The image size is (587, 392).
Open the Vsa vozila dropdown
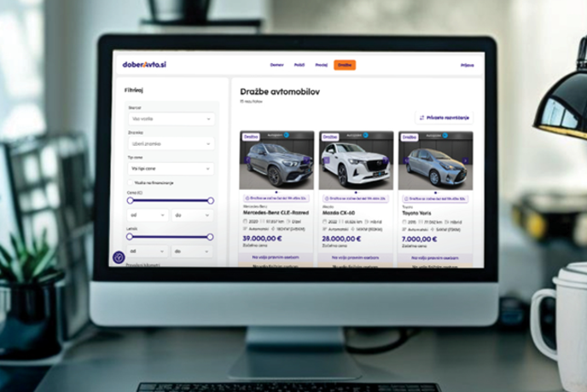pos(171,118)
